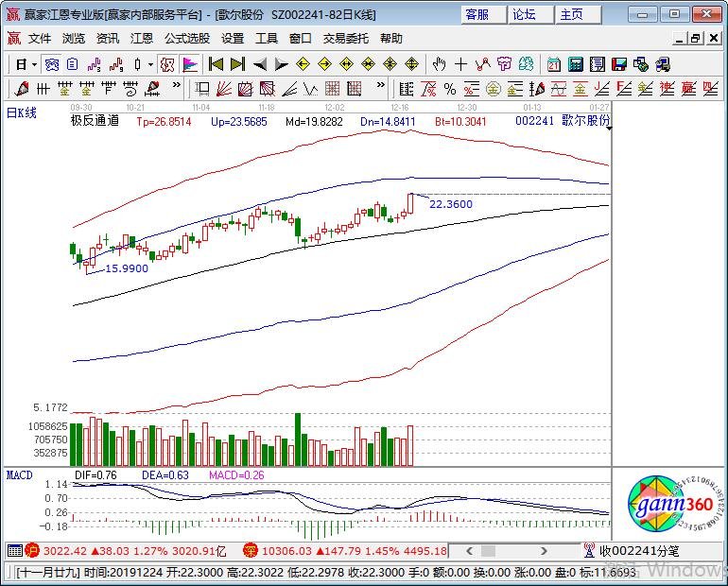Expand the indicator dropdown triangle beside 歌尔股份

pos(609,128)
